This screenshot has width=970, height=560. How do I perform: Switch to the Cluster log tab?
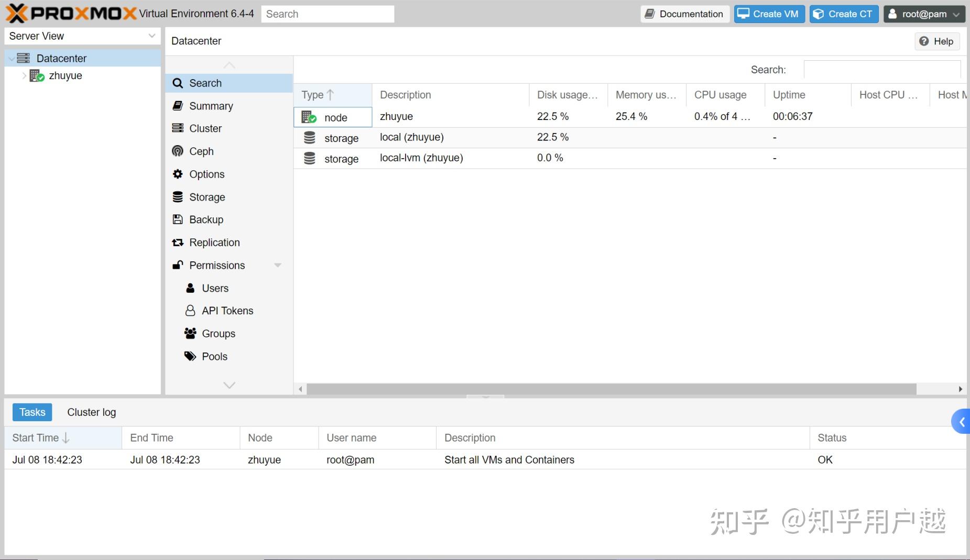tap(91, 412)
